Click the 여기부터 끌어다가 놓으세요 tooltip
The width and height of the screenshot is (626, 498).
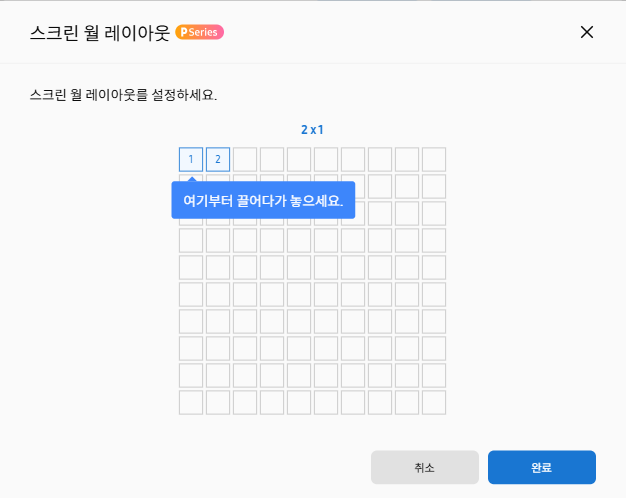[263, 200]
